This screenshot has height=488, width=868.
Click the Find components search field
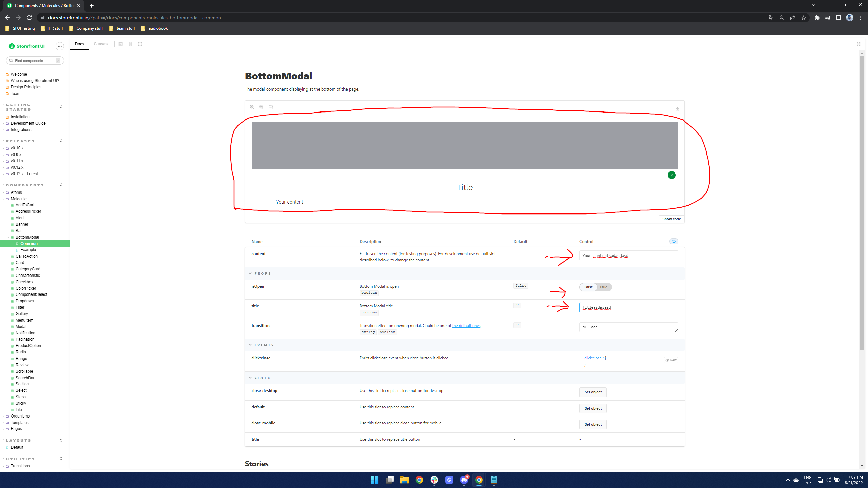tap(34, 61)
